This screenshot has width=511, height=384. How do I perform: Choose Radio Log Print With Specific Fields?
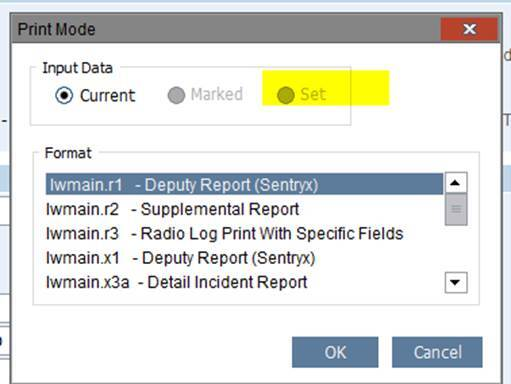(x=244, y=234)
